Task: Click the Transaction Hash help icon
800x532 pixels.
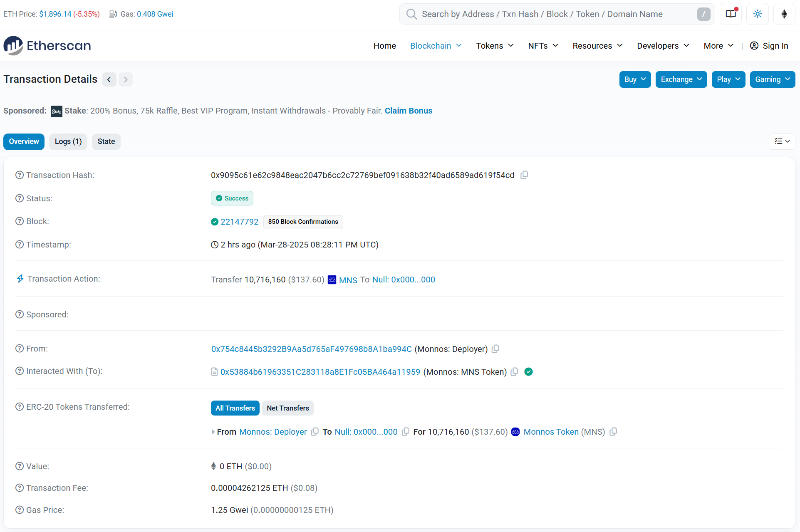Action: click(x=20, y=175)
